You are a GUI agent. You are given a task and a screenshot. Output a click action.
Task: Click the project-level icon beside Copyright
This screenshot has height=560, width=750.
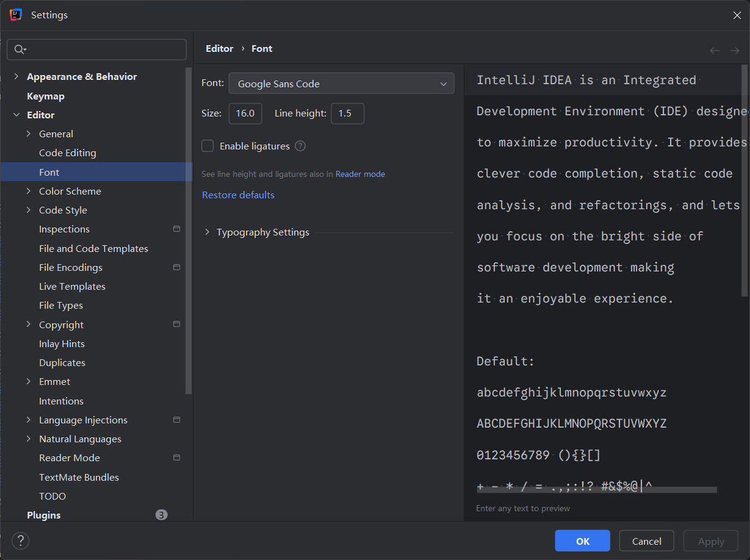(x=177, y=324)
